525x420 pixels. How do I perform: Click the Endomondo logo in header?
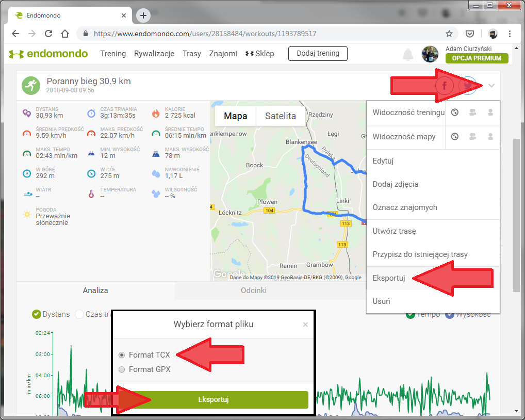[x=48, y=54]
